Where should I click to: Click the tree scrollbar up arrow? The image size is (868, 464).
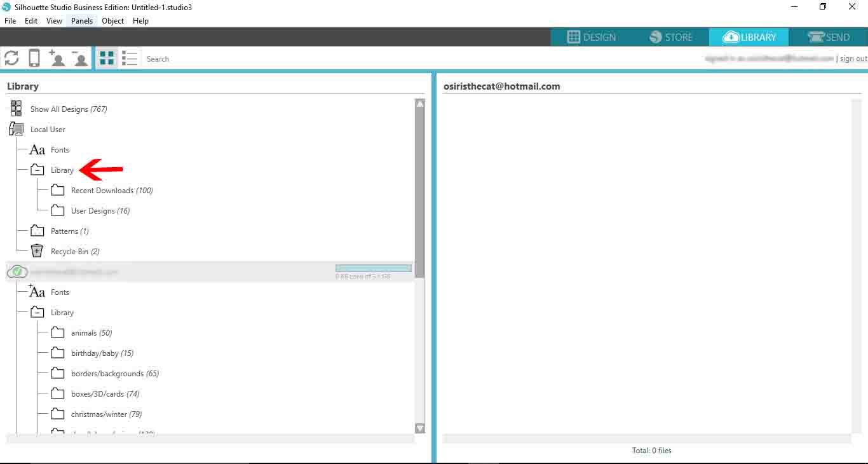pos(420,103)
